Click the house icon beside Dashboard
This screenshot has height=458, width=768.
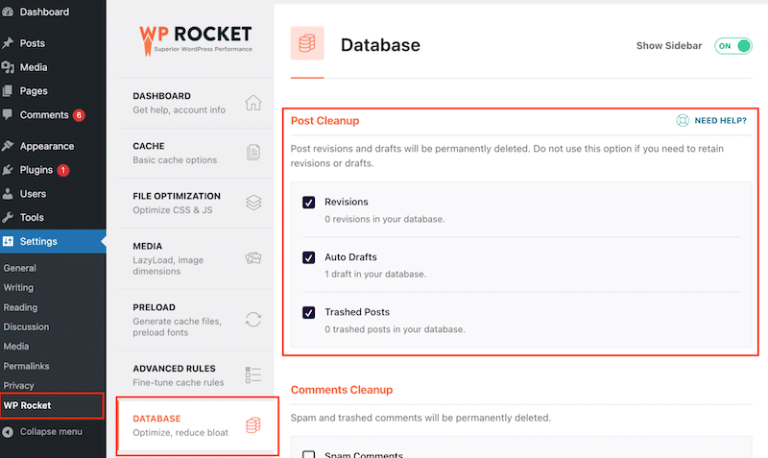[253, 103]
